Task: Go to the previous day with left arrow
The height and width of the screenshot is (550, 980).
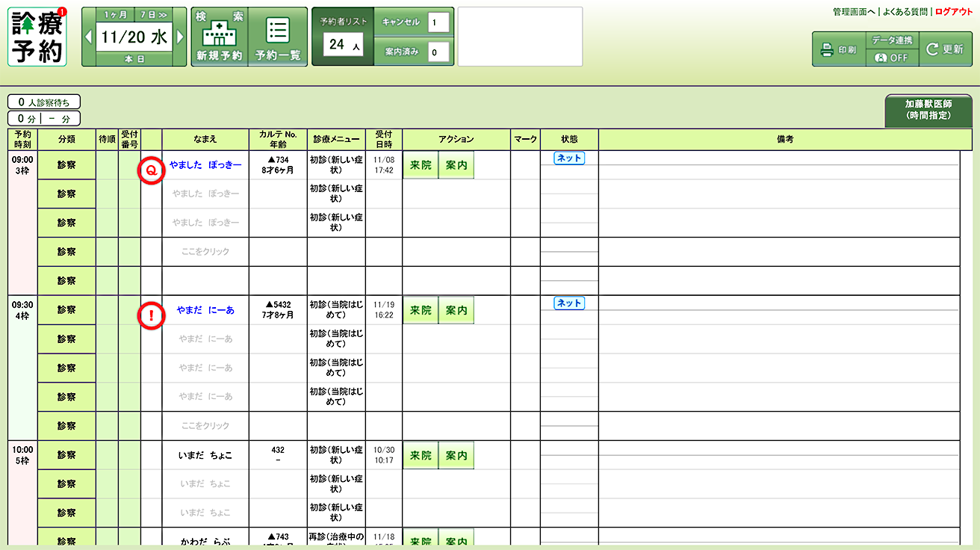Action: (88, 37)
